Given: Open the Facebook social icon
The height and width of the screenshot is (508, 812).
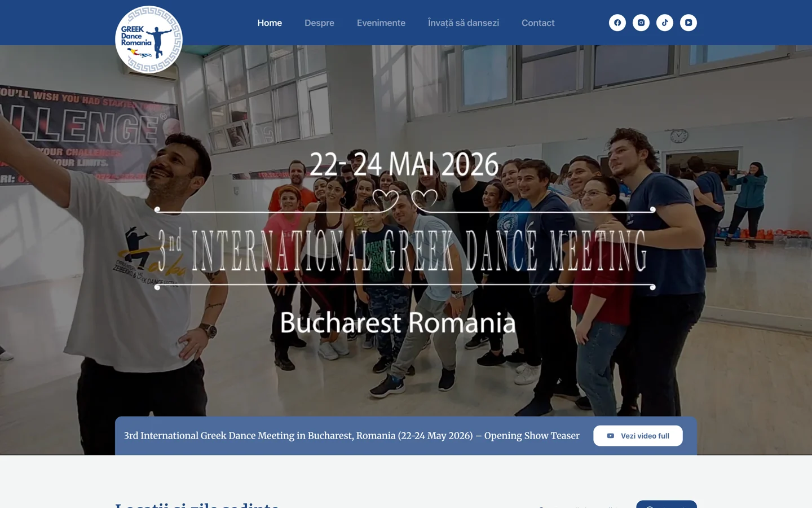Looking at the screenshot, I should (617, 23).
